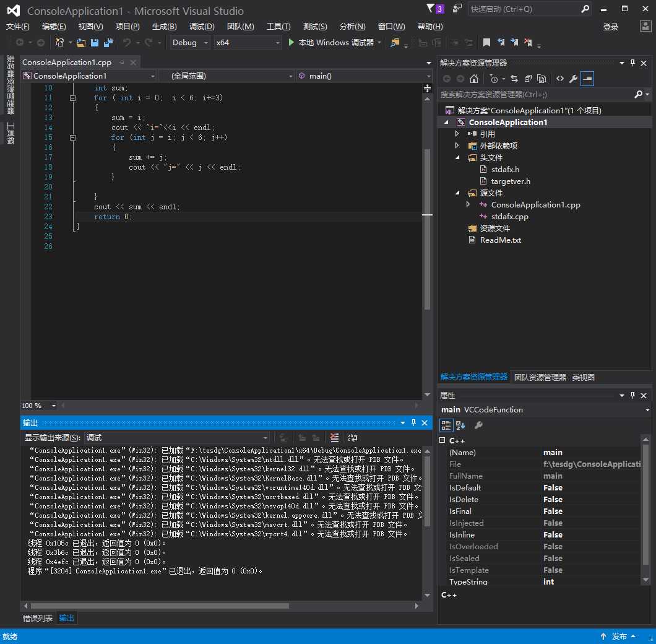The height and width of the screenshot is (644, 656).
Task: Click the Solution Explorer search magnifier icon
Action: point(639,94)
